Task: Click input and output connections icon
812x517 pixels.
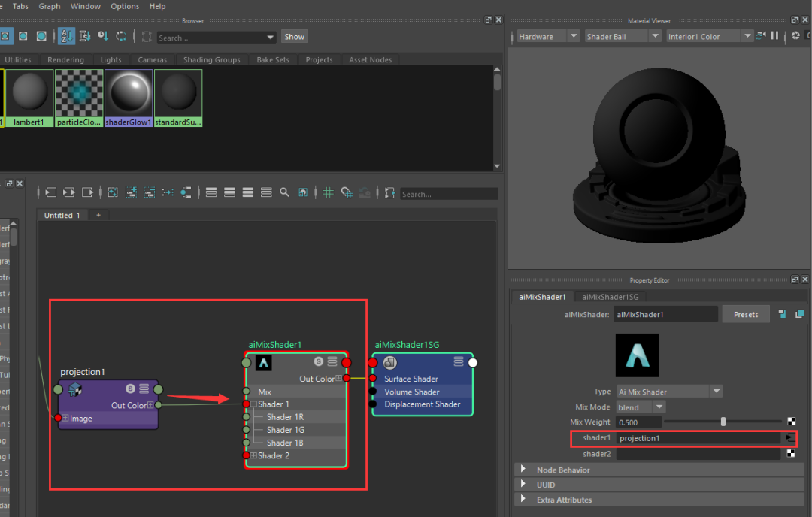Action: pyautogui.click(x=69, y=192)
